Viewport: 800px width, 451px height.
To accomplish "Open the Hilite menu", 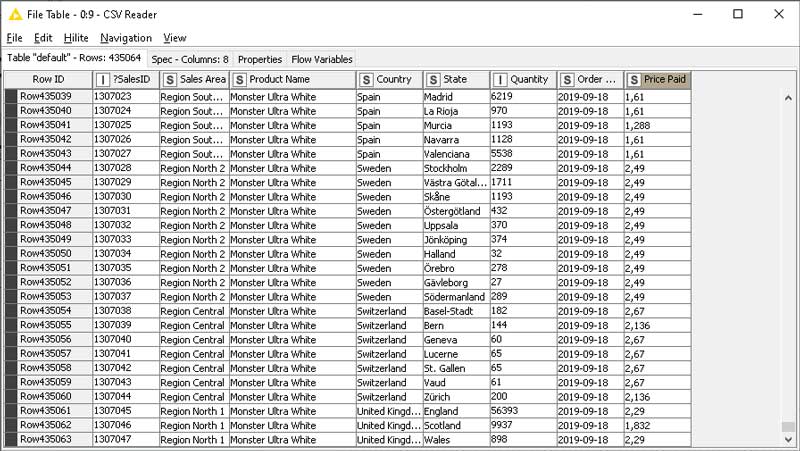I will coord(76,38).
